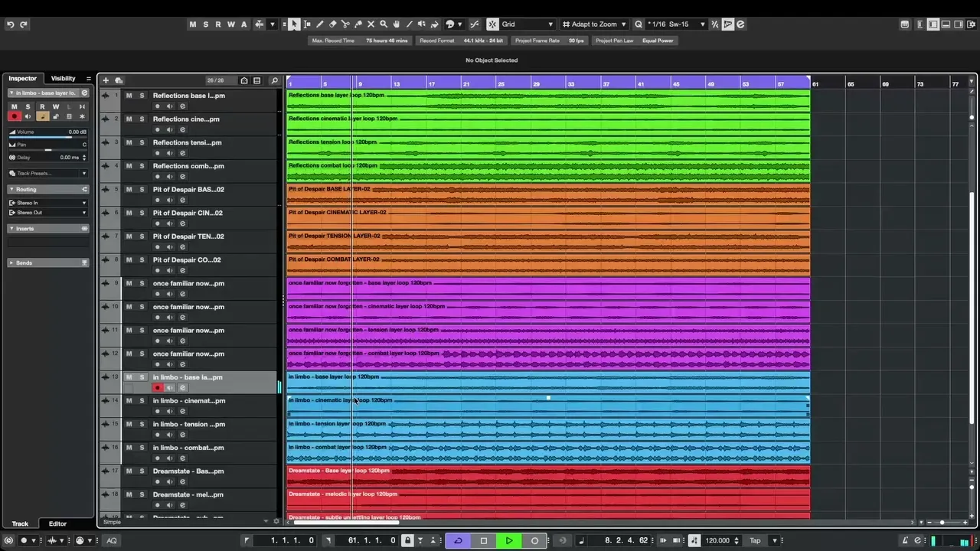Open the track search magnifier icon

pos(274,80)
